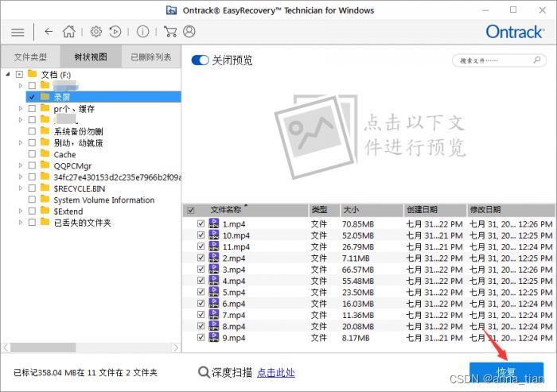Click the tree scrollbar left arrow
The width and height of the screenshot is (557, 392).
tap(6, 347)
